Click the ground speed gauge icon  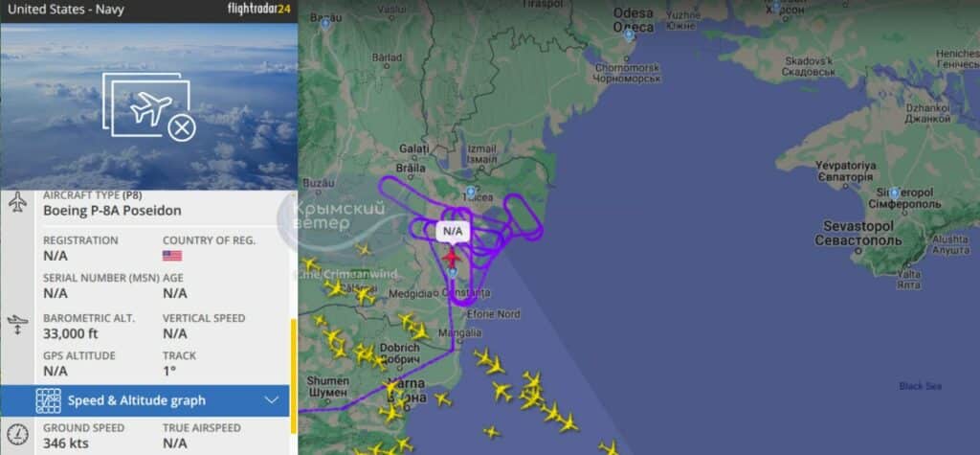click(18, 434)
